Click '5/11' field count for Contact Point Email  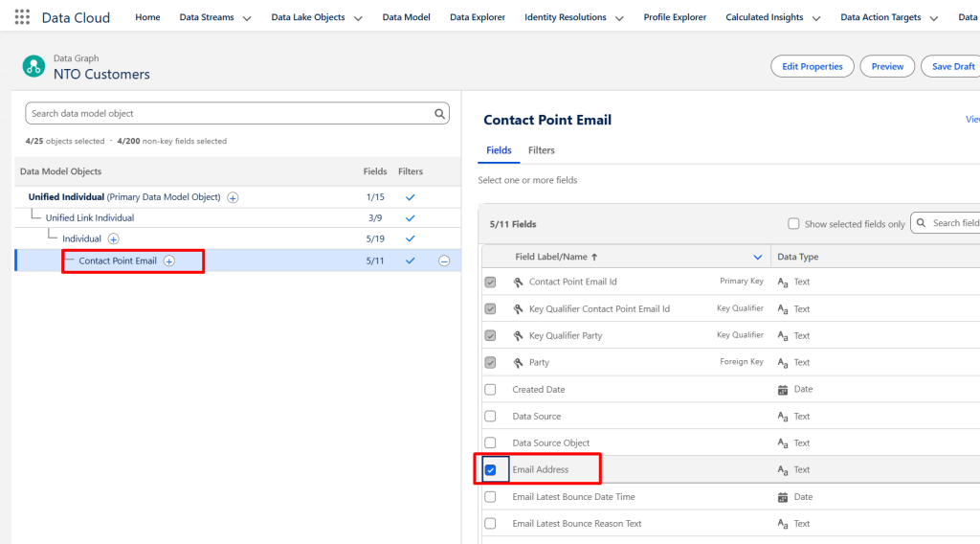point(375,261)
